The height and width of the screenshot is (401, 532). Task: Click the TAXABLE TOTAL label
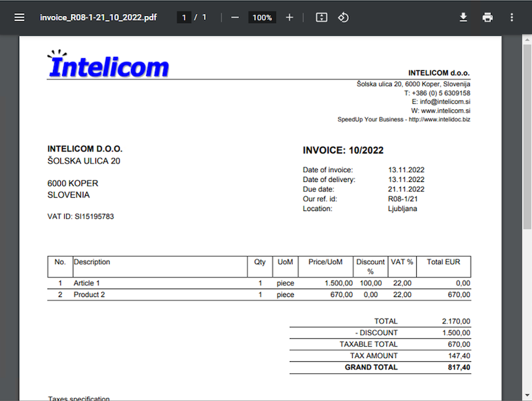pyautogui.click(x=369, y=344)
